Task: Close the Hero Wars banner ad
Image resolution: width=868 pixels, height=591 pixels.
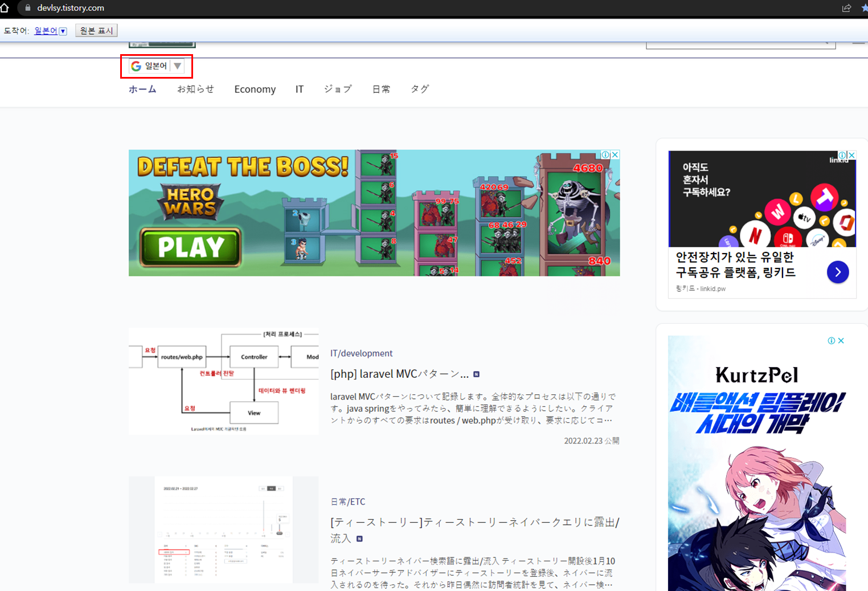Action: coord(615,154)
